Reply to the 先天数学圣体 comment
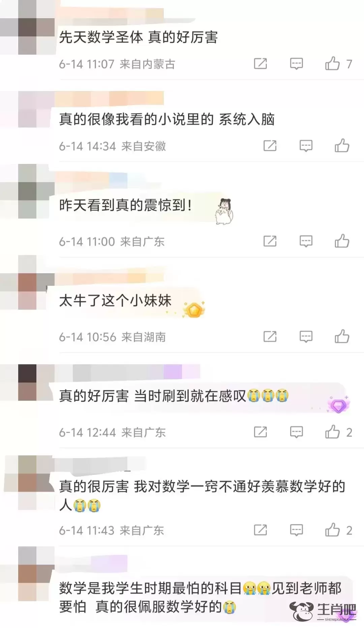This screenshot has width=364, height=628. click(x=296, y=63)
